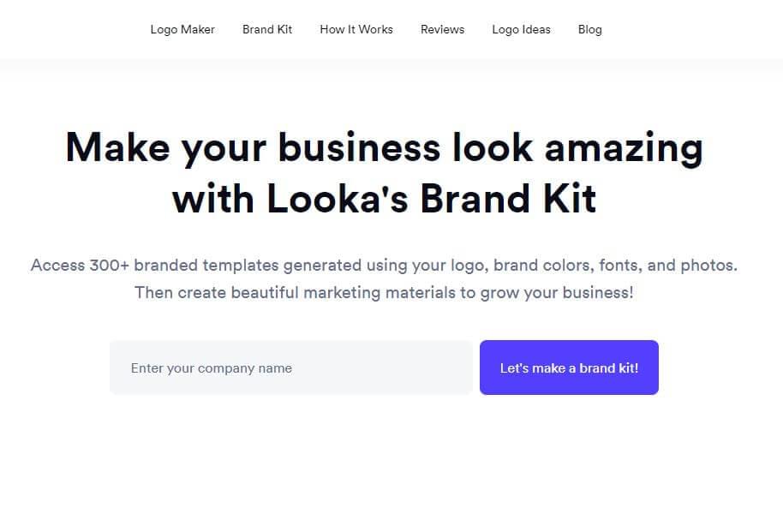Click the subtitle about branded templates
This screenshot has height=532, width=783.
tap(384, 278)
